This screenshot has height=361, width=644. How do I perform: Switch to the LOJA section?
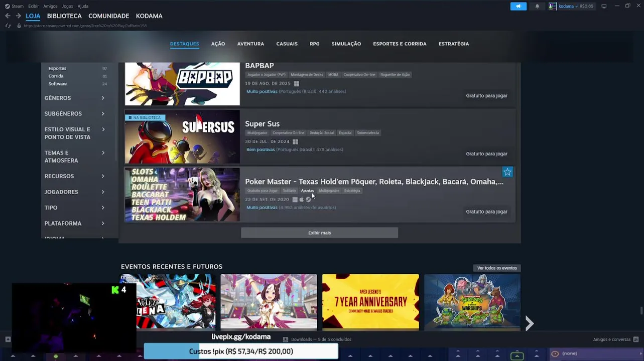(33, 16)
